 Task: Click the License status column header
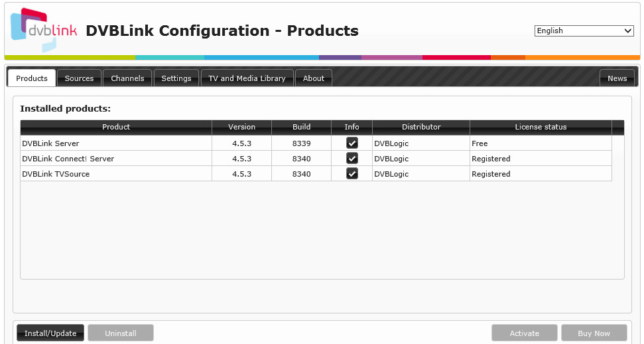click(541, 127)
